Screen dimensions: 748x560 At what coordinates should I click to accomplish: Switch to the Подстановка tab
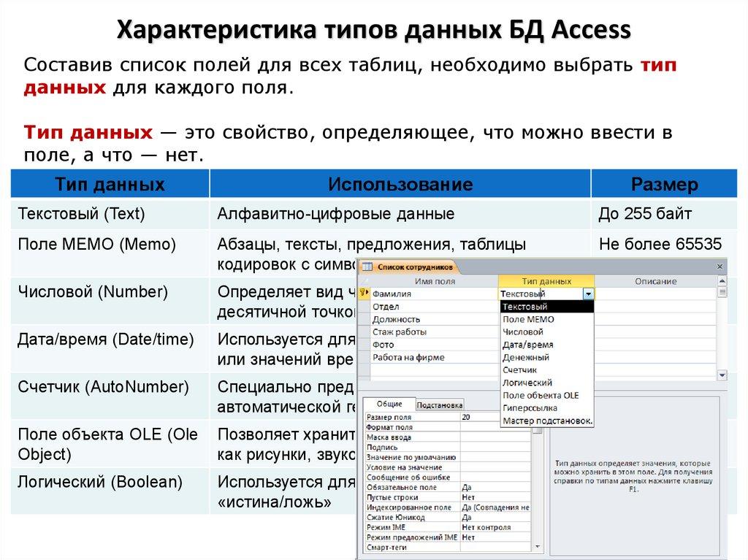[x=439, y=404]
